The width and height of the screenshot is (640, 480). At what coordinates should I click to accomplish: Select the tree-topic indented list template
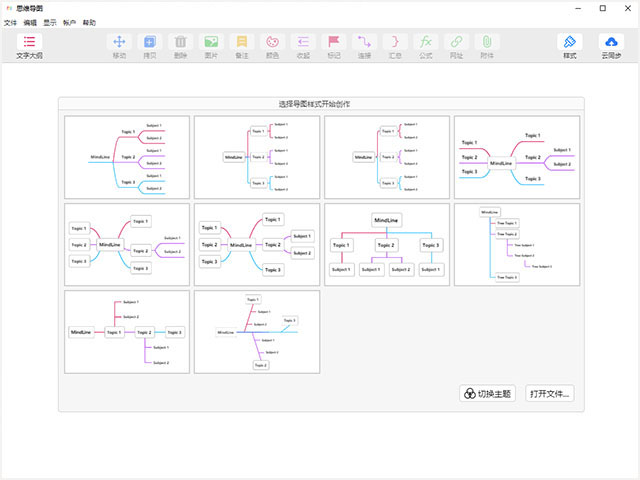click(x=517, y=244)
